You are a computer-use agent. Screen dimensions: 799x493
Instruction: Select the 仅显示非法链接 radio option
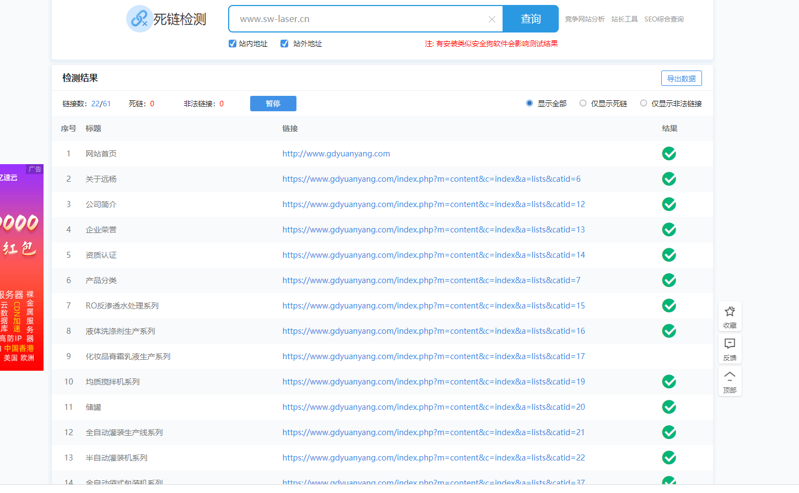pos(643,103)
